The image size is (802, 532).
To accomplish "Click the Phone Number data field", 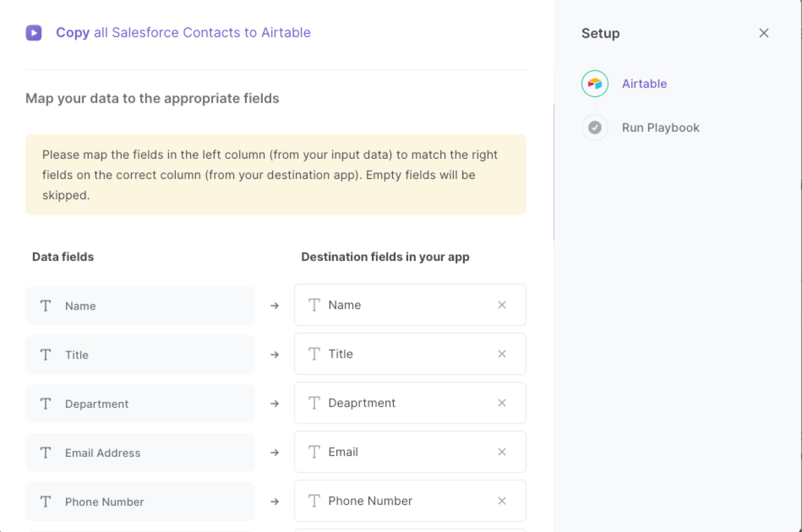I will pos(140,502).
